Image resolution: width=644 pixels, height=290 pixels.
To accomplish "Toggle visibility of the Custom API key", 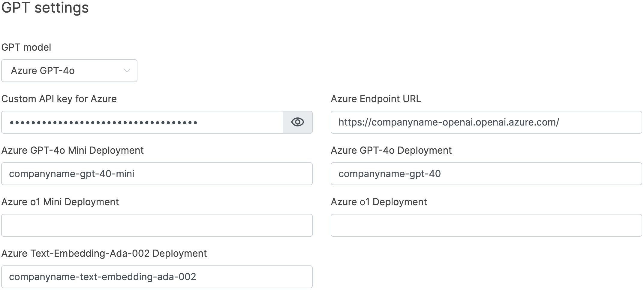I will click(297, 122).
